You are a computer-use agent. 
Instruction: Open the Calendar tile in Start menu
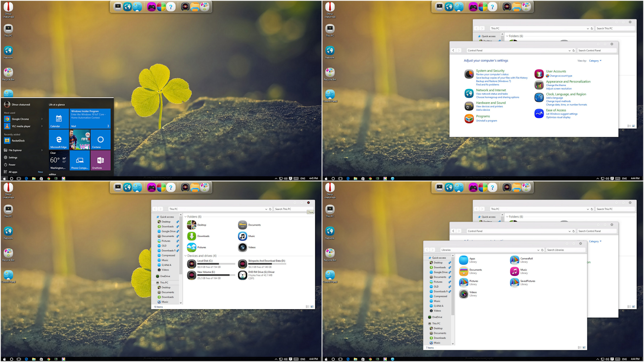click(x=59, y=119)
